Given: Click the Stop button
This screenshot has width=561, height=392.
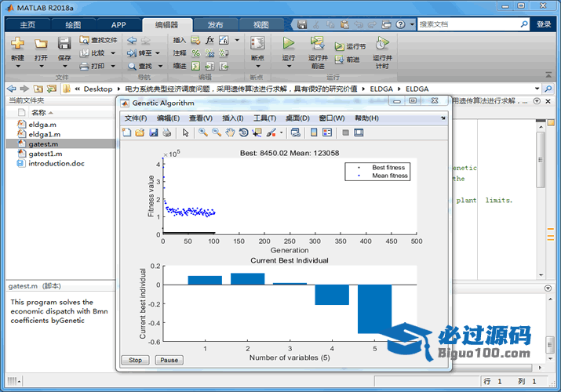Looking at the screenshot, I should point(135,360).
